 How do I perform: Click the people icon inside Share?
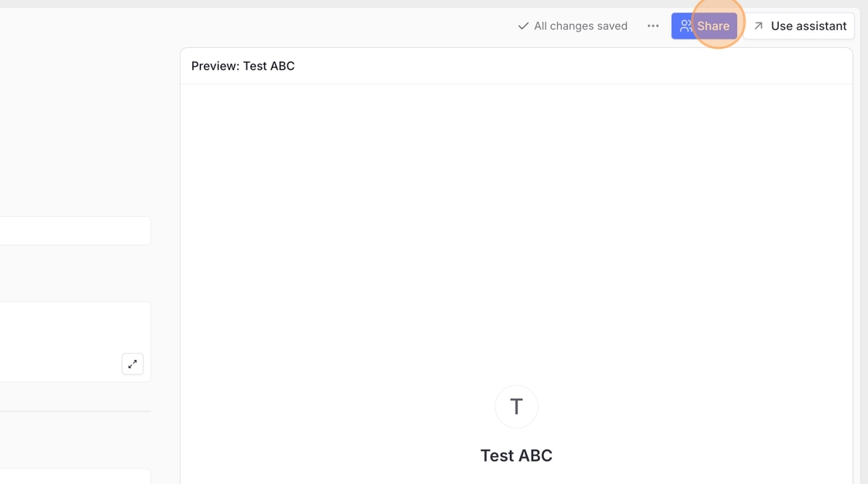686,26
